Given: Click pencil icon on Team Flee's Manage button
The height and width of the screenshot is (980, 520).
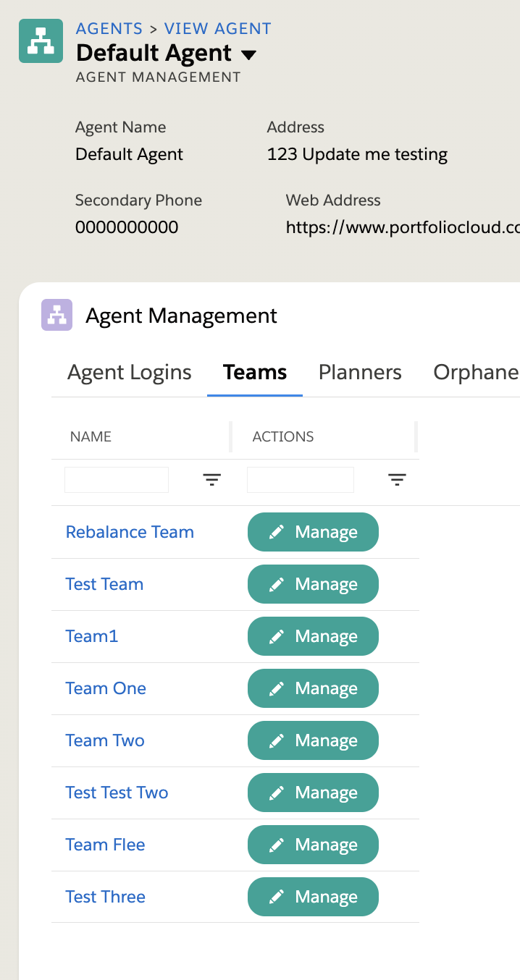Looking at the screenshot, I should 276,845.
